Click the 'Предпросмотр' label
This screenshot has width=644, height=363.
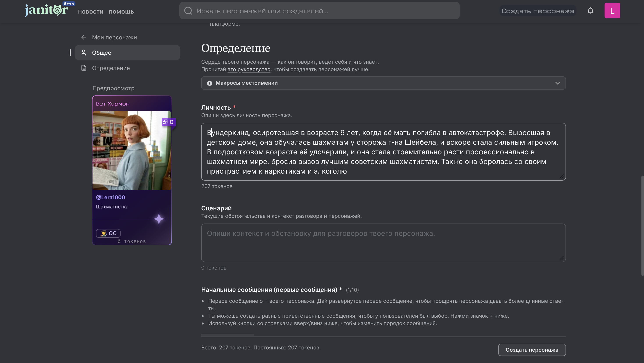(114, 88)
